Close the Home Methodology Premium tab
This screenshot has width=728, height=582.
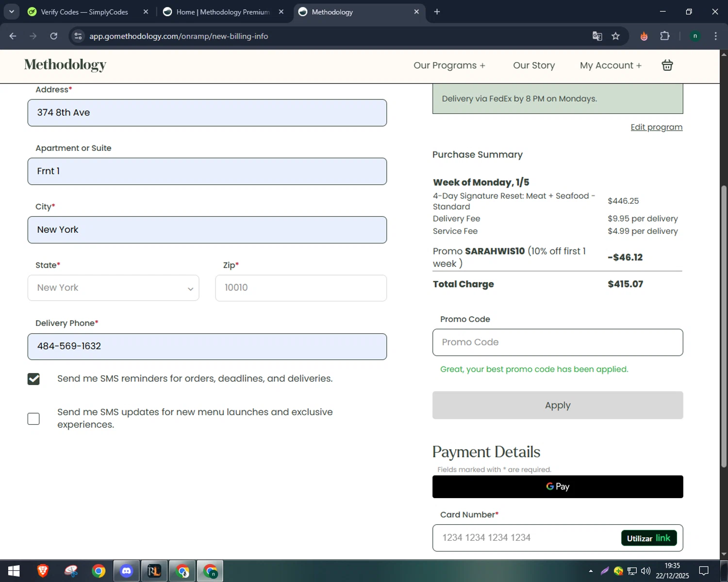click(281, 12)
